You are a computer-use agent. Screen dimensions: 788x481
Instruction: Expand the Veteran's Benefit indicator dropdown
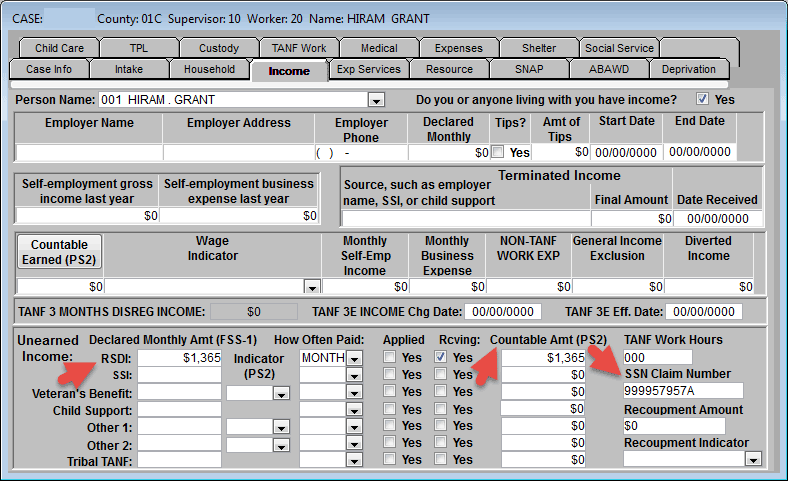click(281, 393)
